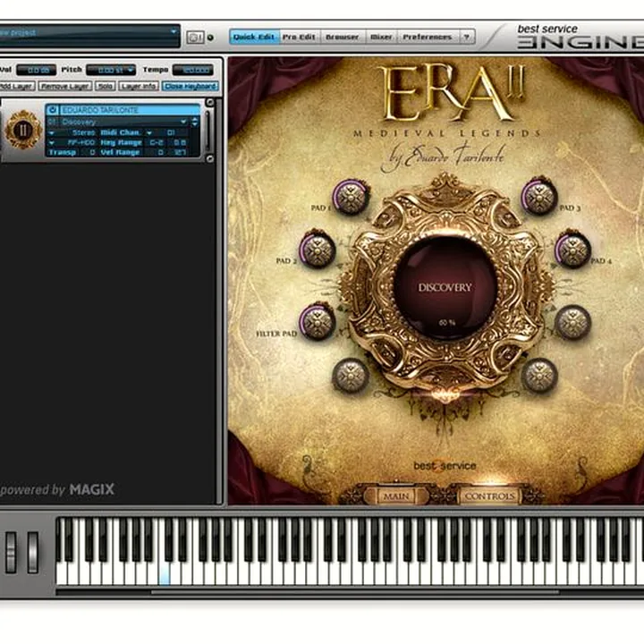Click the Vel Range low value 0
644x644 pixels.
161,152
